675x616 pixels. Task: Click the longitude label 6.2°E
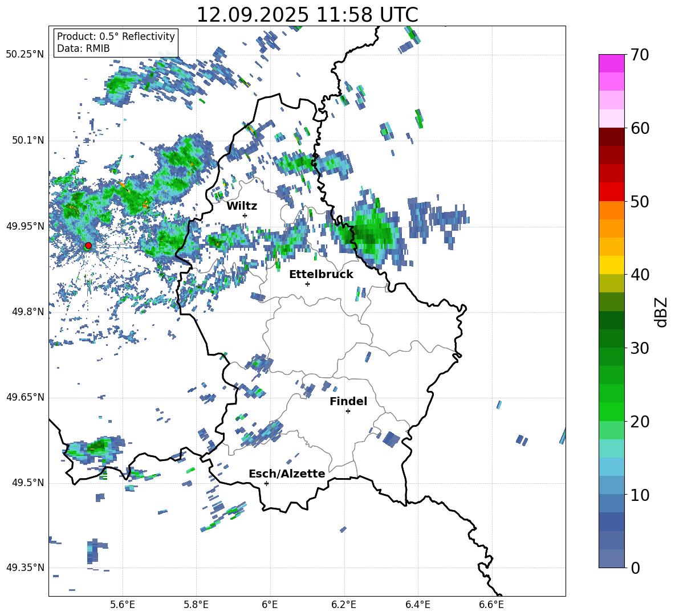coord(344,605)
